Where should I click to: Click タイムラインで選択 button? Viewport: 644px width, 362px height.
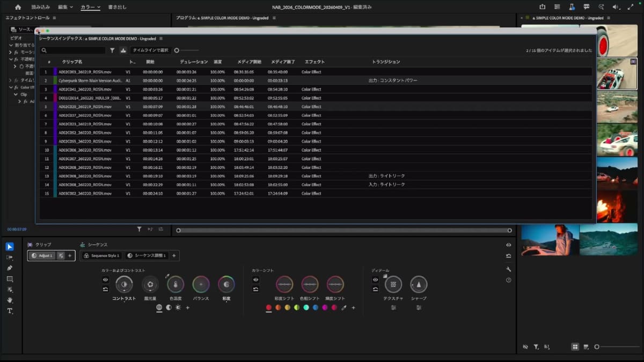click(150, 50)
